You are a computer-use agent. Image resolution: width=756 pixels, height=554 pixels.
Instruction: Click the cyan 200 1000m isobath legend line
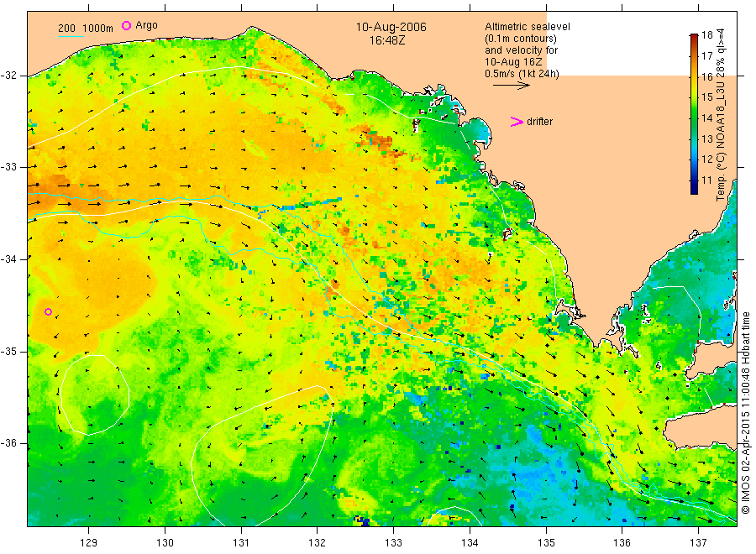click(x=71, y=36)
